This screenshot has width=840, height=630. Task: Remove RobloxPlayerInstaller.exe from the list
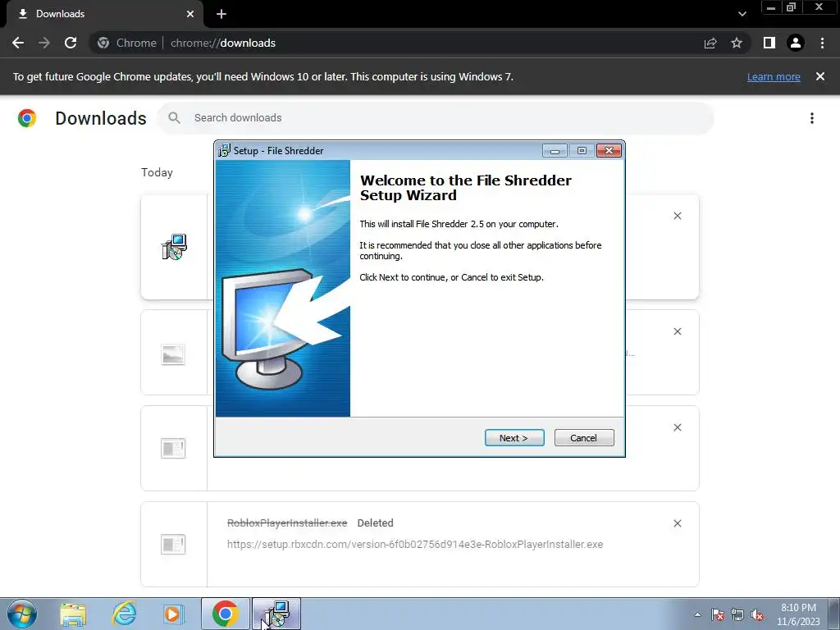[677, 523]
